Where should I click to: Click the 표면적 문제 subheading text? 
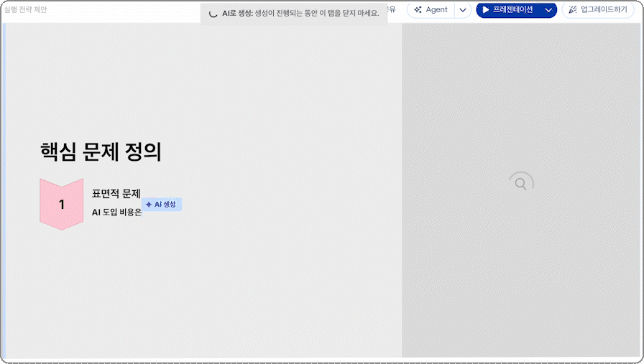click(x=116, y=193)
